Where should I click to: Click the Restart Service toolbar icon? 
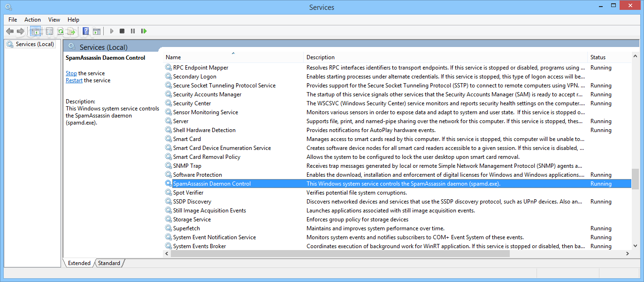point(144,31)
